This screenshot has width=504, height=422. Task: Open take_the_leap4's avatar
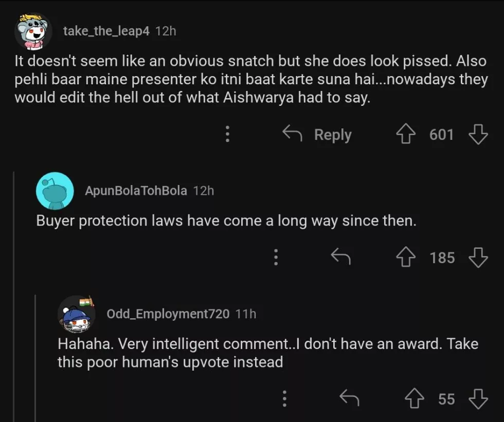click(33, 31)
